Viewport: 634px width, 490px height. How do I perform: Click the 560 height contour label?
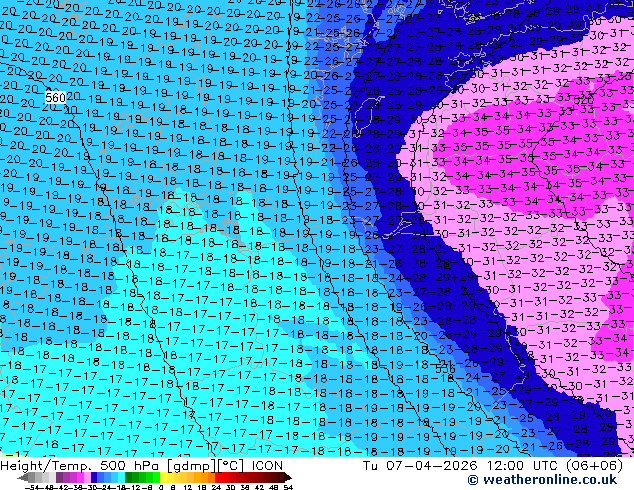55,97
